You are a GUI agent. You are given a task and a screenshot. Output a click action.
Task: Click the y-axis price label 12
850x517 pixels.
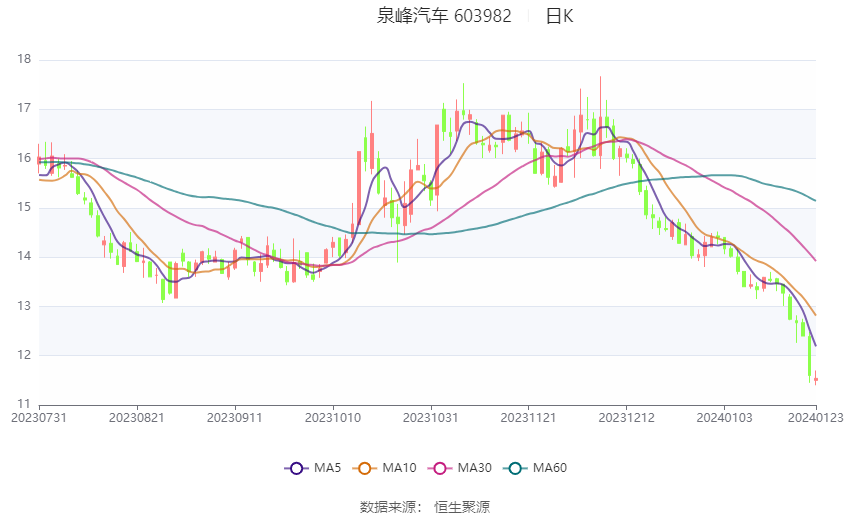coord(24,355)
